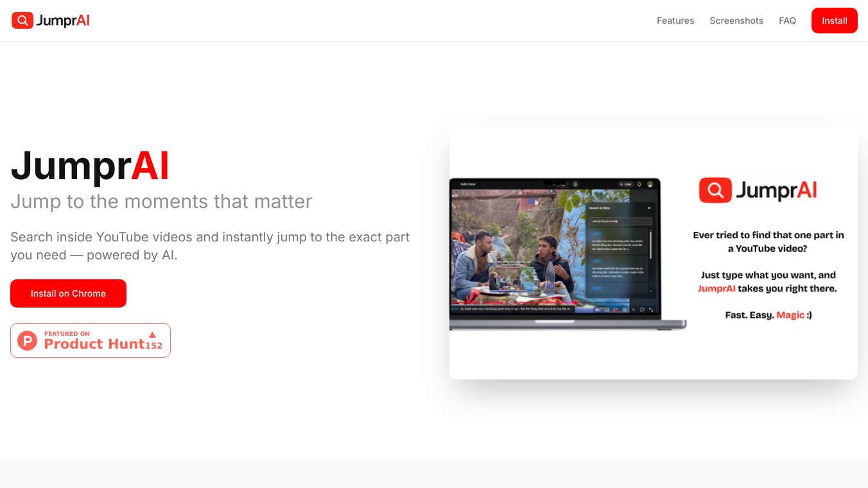Go to the Screenshots section
The width and height of the screenshot is (868, 488).
736,21
